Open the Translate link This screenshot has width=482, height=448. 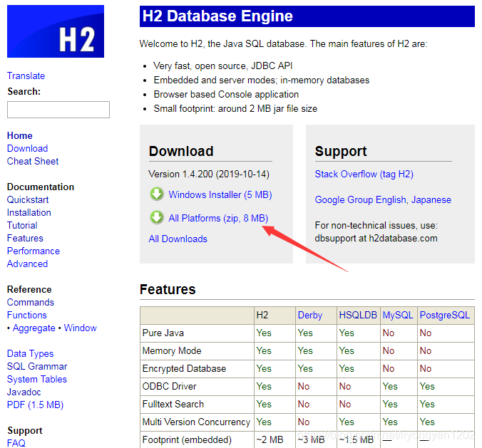[x=26, y=75]
